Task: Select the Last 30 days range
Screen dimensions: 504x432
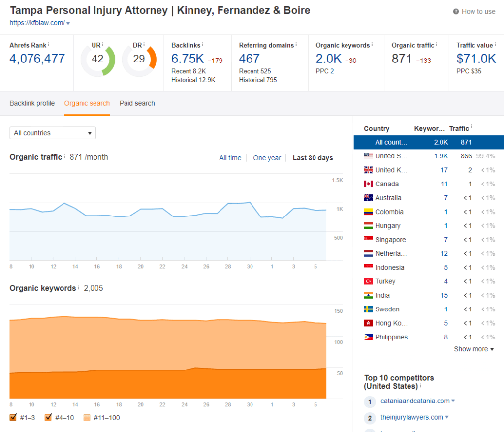Action: click(313, 158)
